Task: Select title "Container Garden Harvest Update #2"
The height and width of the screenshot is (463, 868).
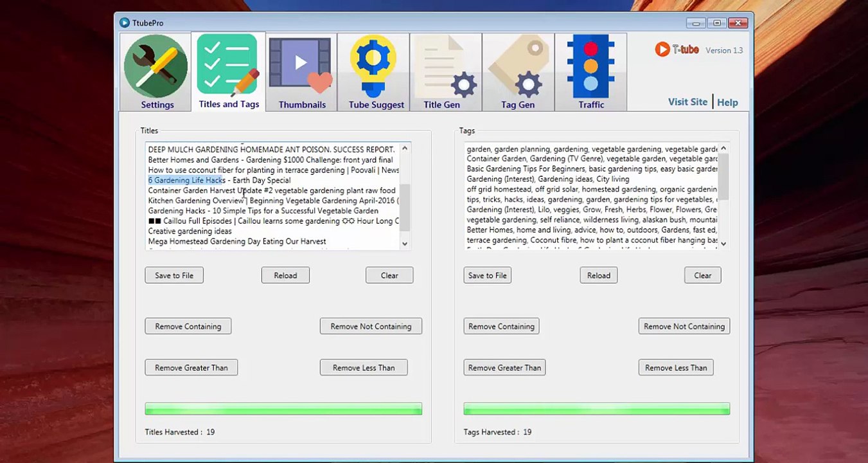Action: [x=272, y=190]
